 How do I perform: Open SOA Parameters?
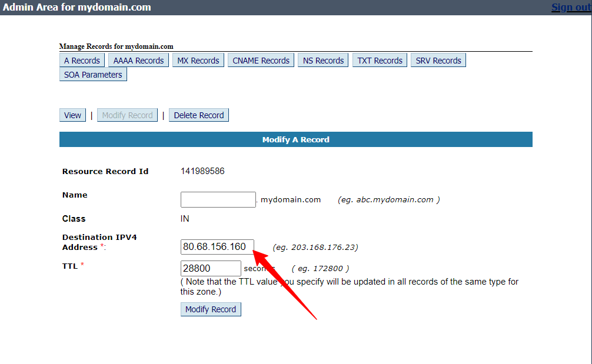93,75
